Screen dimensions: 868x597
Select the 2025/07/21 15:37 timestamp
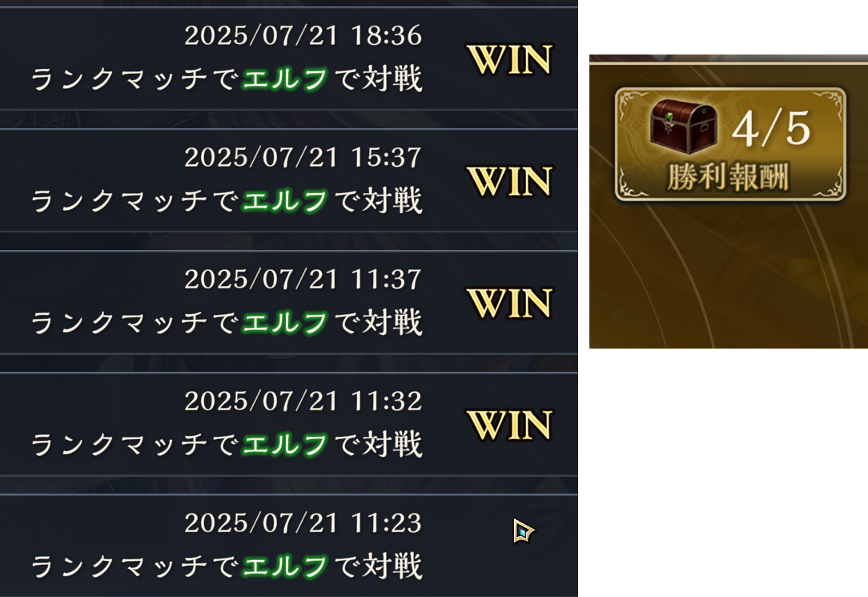(303, 157)
